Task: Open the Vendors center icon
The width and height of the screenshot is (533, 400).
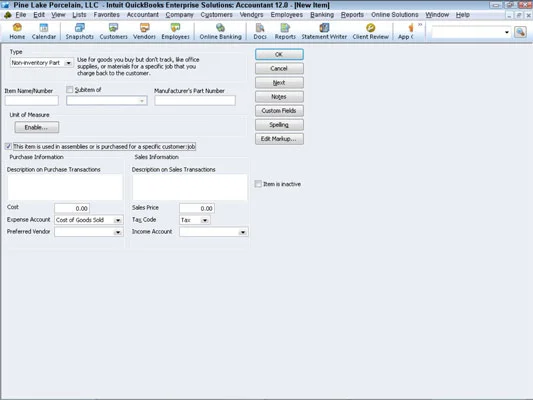Action: [x=144, y=31]
